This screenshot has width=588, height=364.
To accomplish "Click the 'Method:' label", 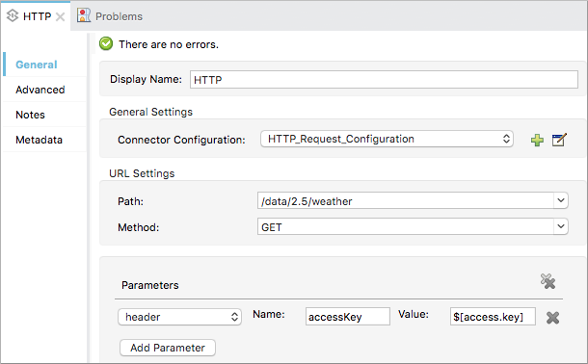I will click(x=139, y=227).
